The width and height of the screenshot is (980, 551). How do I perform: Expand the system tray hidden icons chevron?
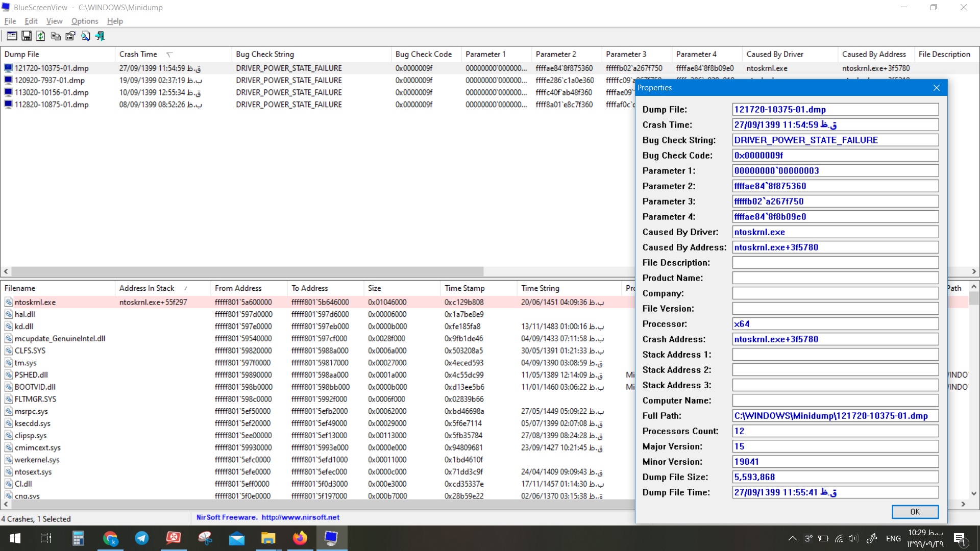792,538
